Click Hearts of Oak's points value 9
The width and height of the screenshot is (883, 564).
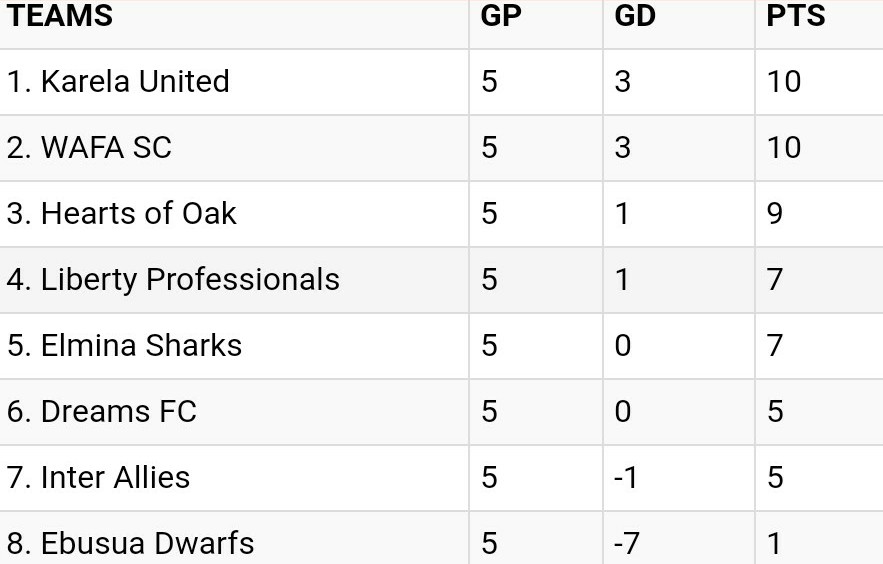coord(775,213)
